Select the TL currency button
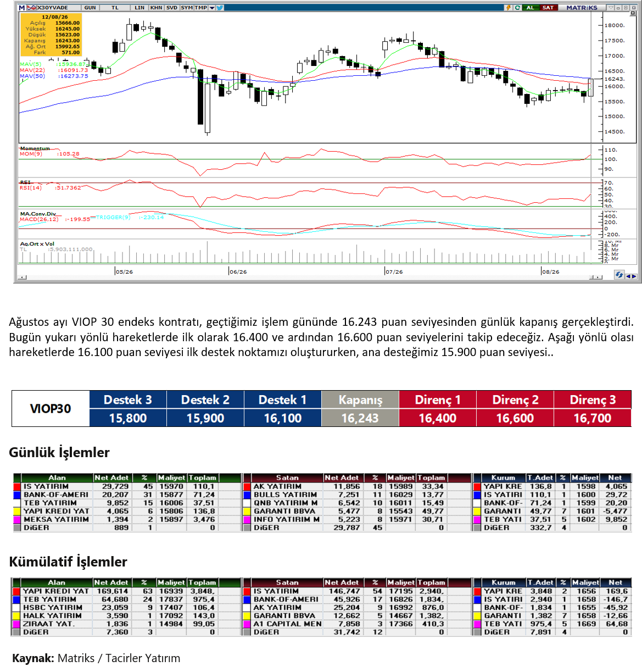This screenshot has height=672, width=642. click(x=115, y=8)
